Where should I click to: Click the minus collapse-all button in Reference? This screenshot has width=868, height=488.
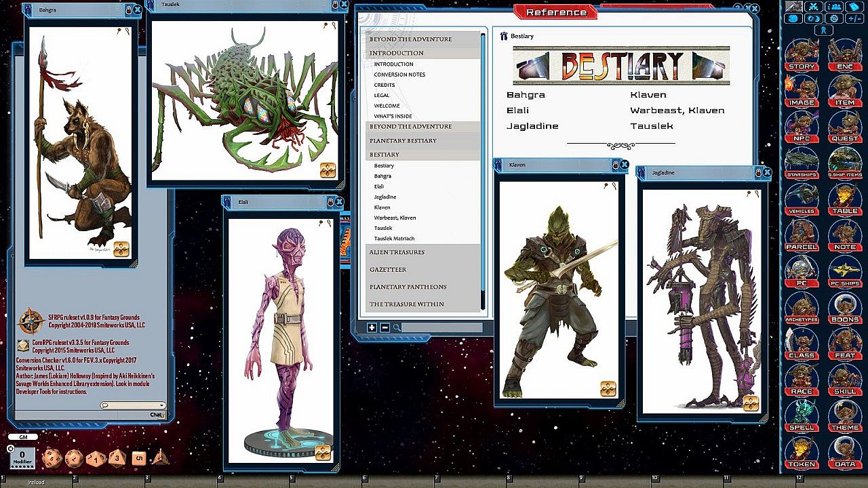(384, 327)
